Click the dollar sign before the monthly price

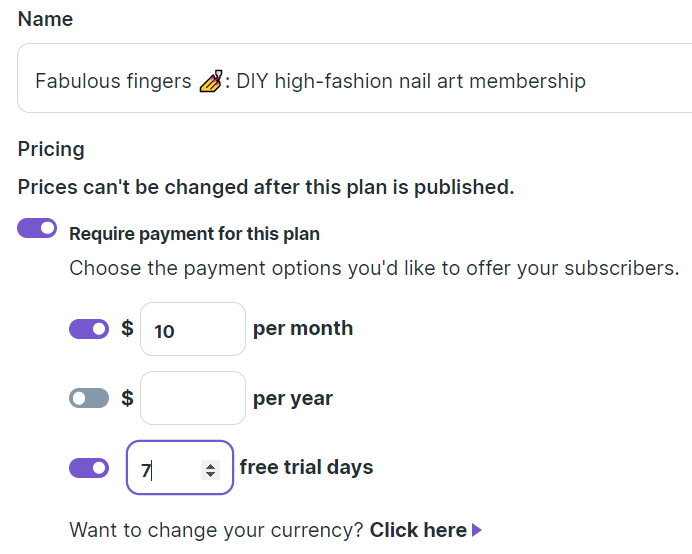tap(127, 328)
